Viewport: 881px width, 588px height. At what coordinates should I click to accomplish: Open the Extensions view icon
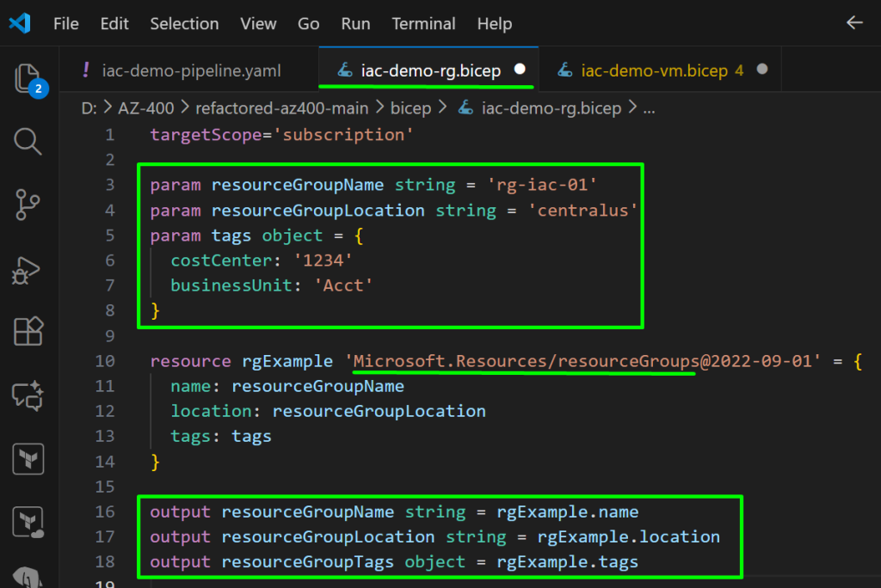[28, 332]
